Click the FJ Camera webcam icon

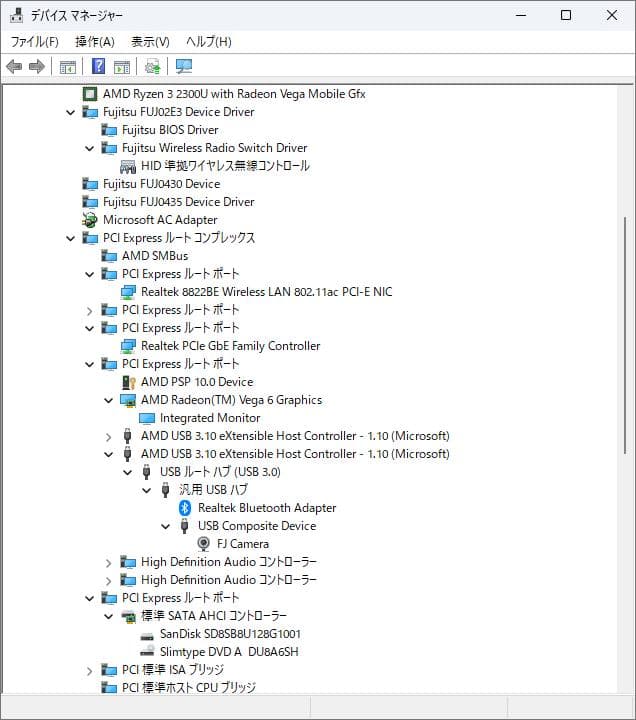coord(203,544)
